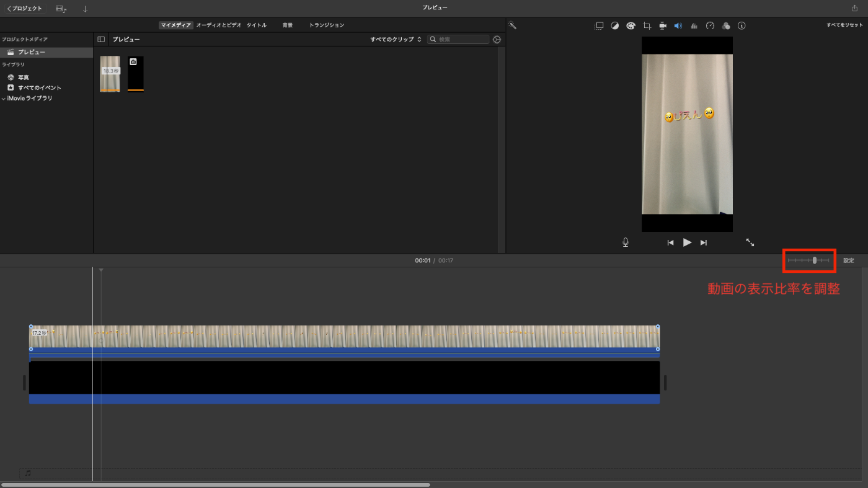The image size is (868, 488).
Task: Select プレビュー in project media sidebar
Action: click(46, 53)
